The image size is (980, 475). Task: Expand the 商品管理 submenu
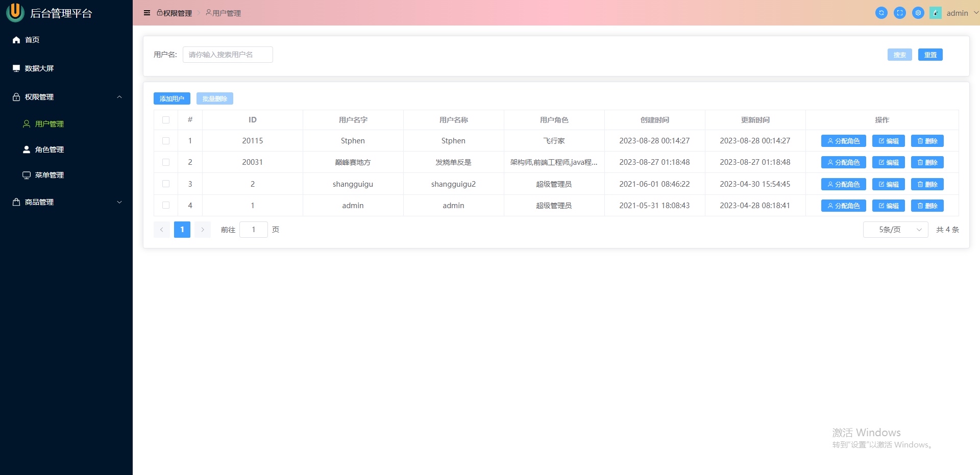(x=66, y=202)
